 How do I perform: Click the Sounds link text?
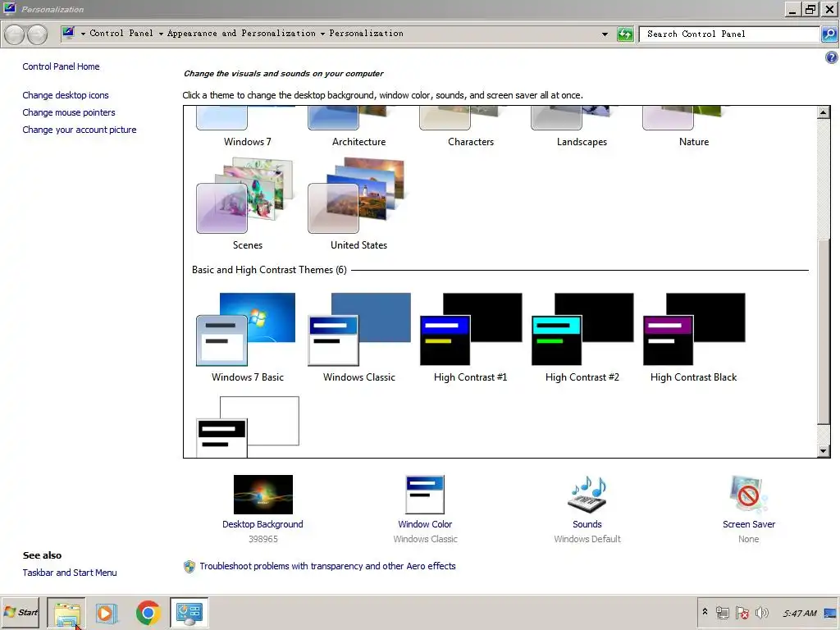(587, 524)
